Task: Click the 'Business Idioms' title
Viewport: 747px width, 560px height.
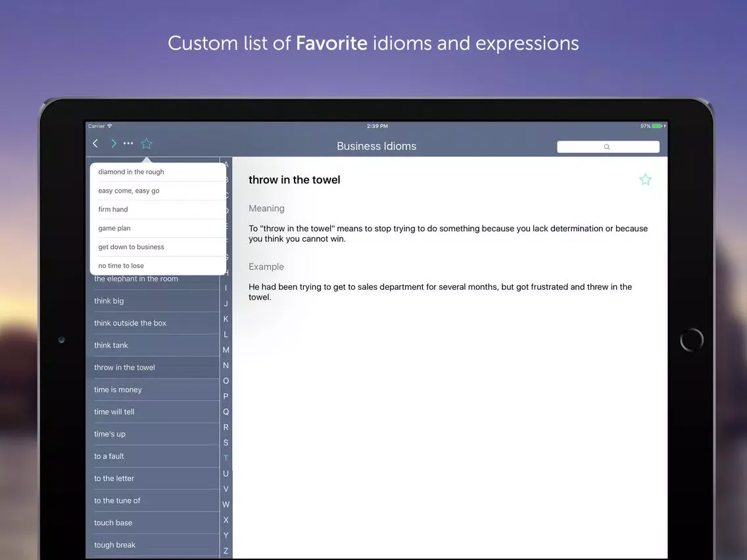Action: tap(376, 146)
